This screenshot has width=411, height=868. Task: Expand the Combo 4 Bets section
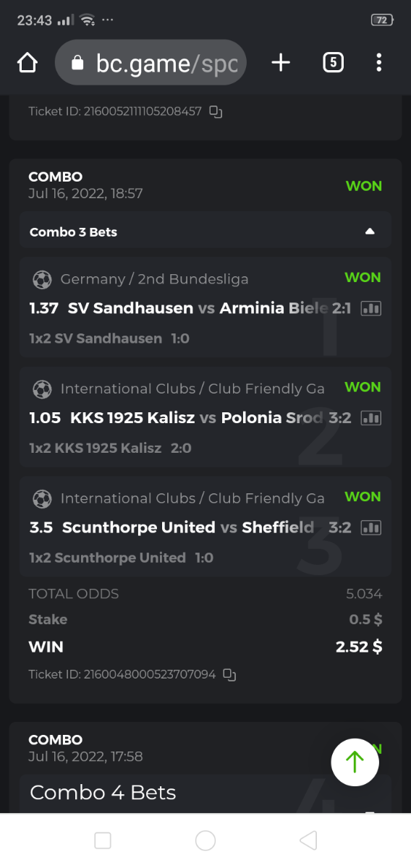point(205,793)
